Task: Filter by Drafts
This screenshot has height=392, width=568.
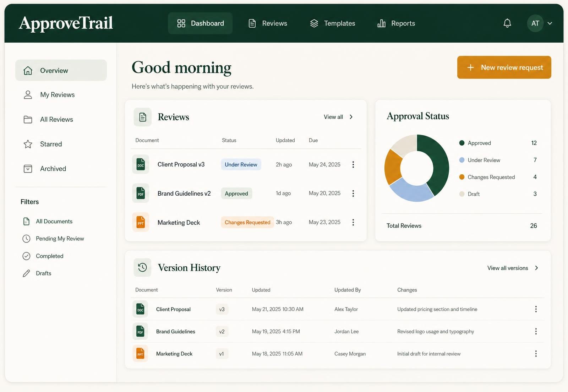Action: (x=37, y=273)
